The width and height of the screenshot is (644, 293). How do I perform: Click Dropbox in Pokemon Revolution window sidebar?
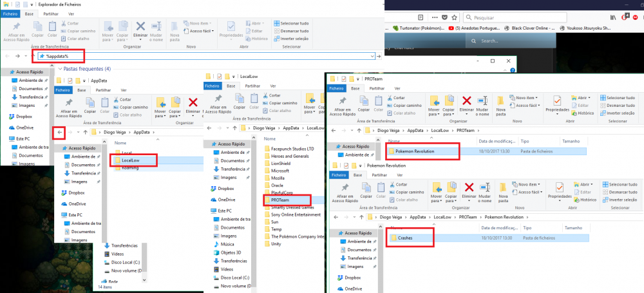(x=353, y=278)
